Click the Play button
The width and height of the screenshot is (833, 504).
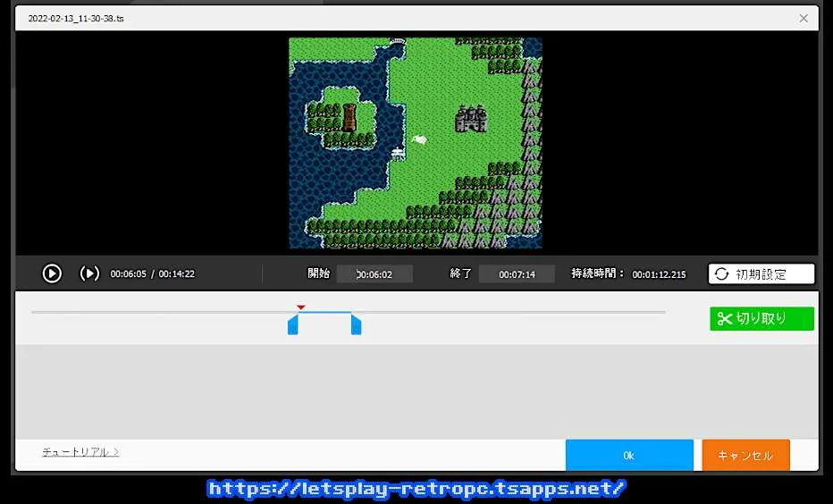52,273
